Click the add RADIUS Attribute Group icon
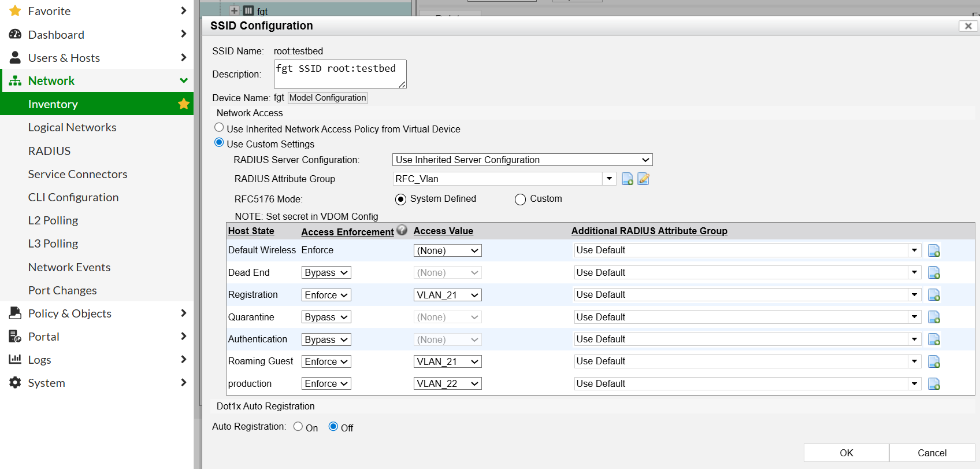The height and width of the screenshot is (469, 980). click(x=627, y=179)
